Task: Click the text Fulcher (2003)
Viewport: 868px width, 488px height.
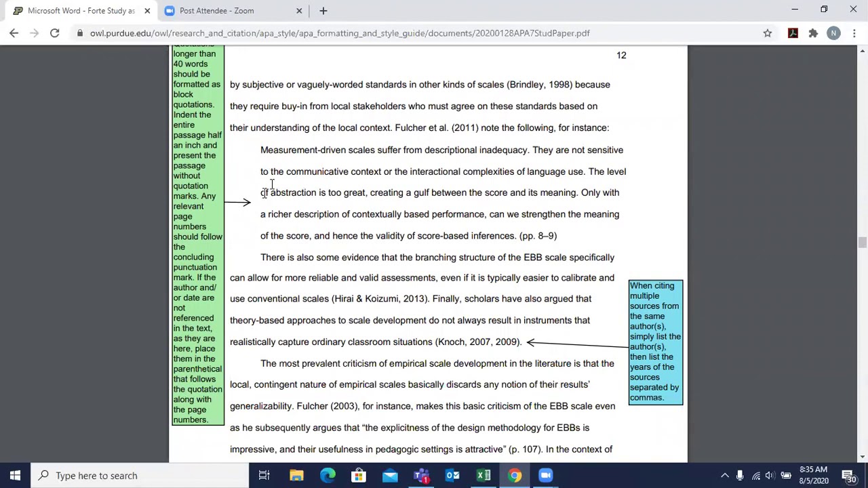Action: click(x=328, y=406)
